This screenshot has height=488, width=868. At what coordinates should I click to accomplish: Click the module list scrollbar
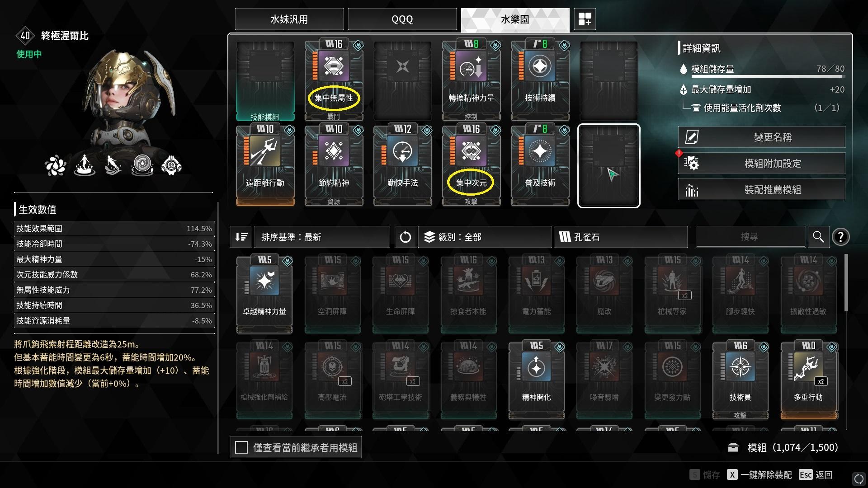846,283
